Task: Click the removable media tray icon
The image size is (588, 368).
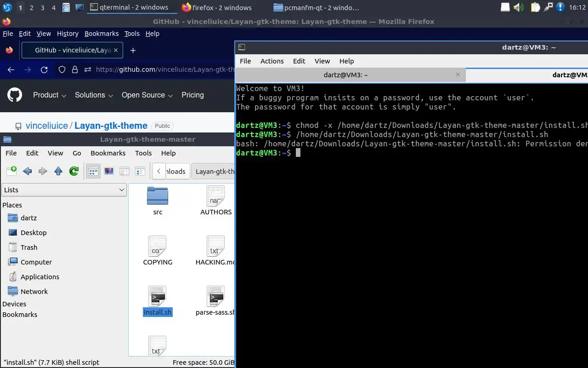Action: tap(505, 7)
